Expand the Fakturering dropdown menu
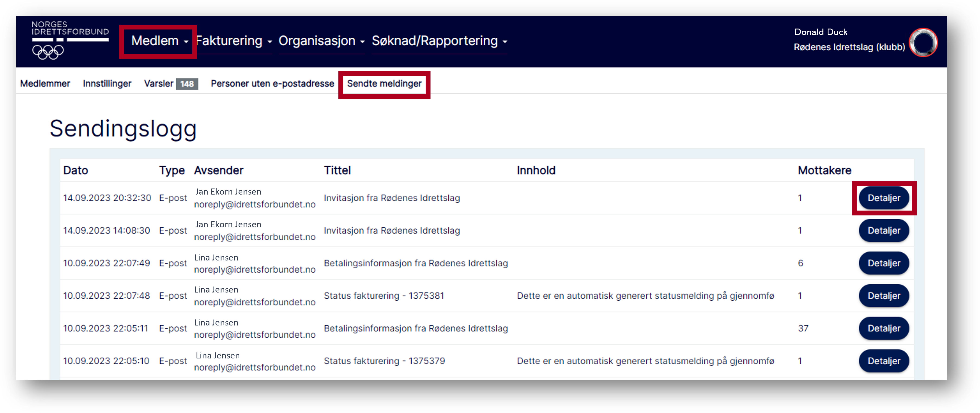This screenshot has height=413, width=980. 234,41
